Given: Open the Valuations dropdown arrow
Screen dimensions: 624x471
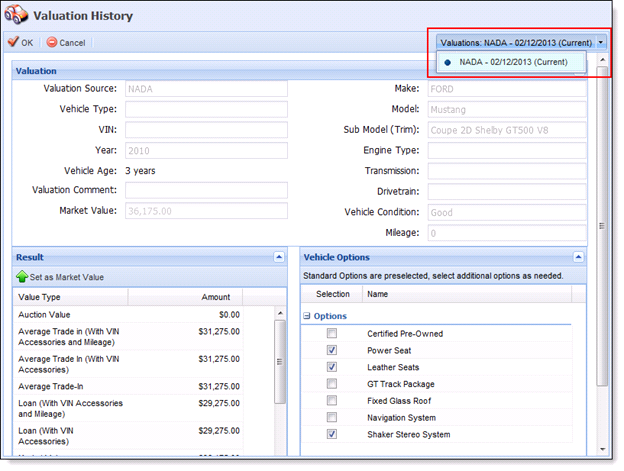Looking at the screenshot, I should click(601, 42).
